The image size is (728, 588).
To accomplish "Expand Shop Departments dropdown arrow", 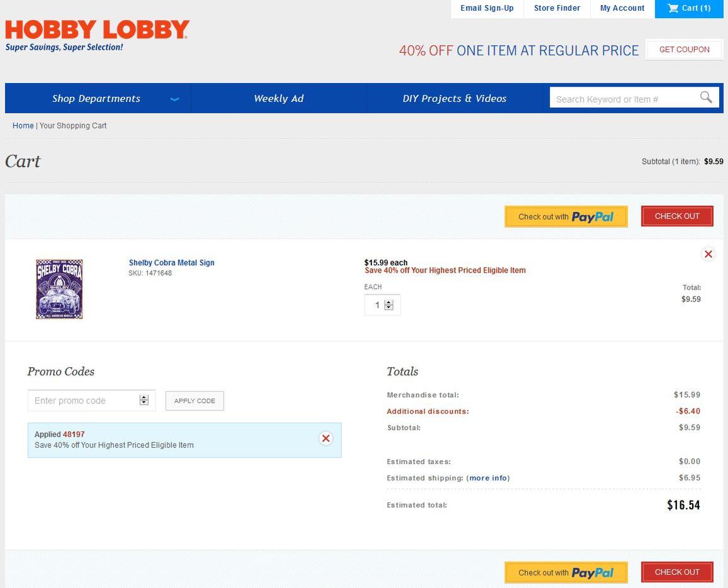I will pos(175,99).
